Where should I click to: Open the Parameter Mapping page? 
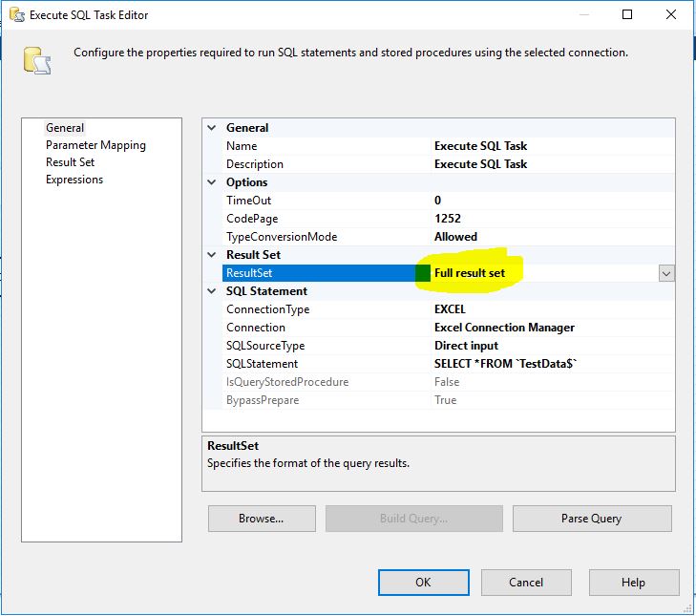(95, 145)
